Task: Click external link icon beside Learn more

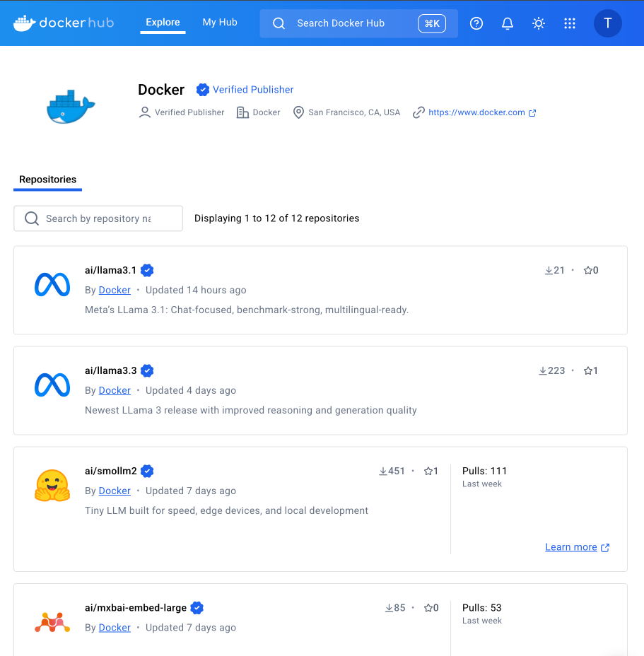Action: [605, 548]
